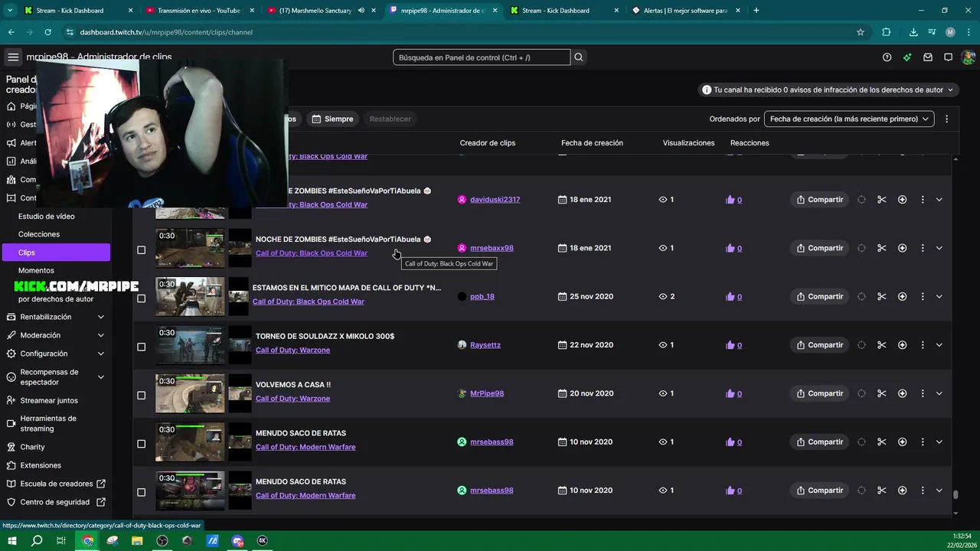
Task: Click thumbs-up reaction icon in ppb_18 row
Action: coord(730,296)
